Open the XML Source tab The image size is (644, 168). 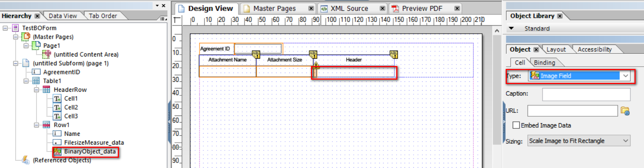pos(349,8)
